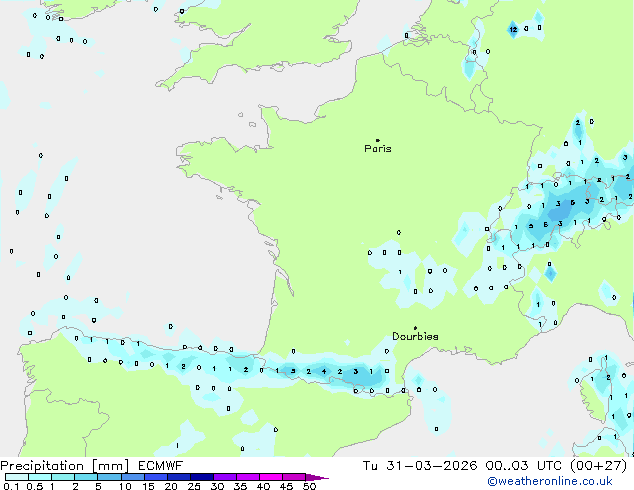
Task: Click the date 31-03-2026 text
Action: [x=431, y=466]
